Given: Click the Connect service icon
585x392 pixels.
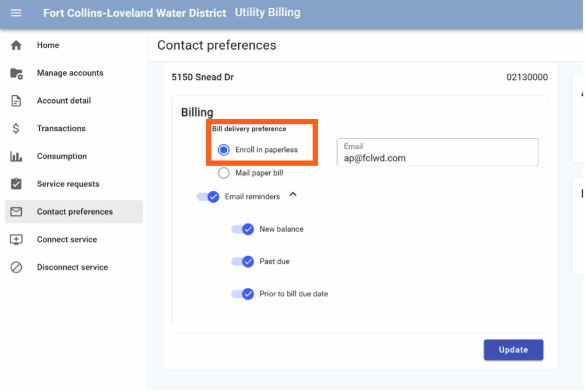Looking at the screenshot, I should click(x=16, y=239).
